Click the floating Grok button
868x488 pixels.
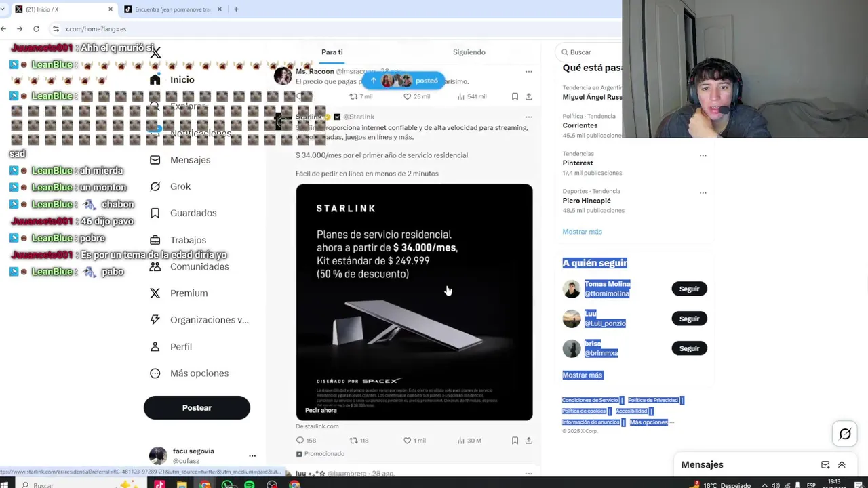845,434
